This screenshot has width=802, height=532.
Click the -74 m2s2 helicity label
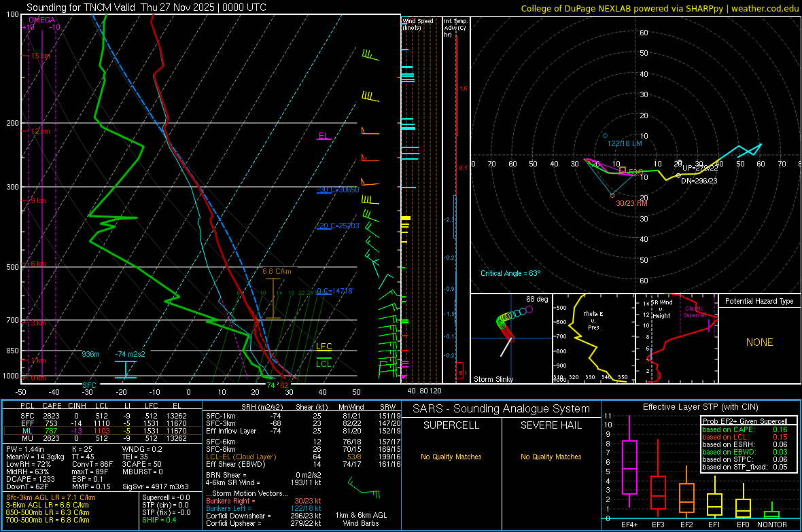click(x=130, y=354)
